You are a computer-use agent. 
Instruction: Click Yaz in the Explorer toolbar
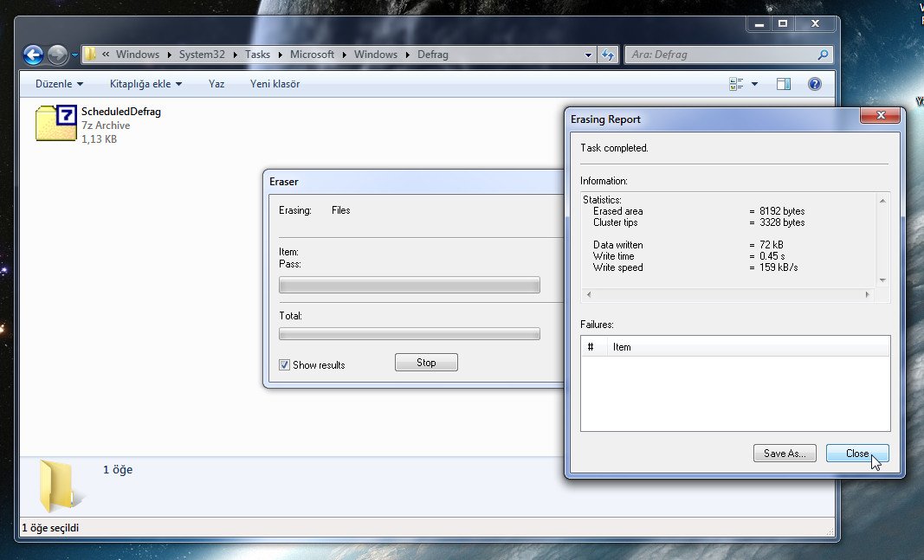pyautogui.click(x=216, y=84)
